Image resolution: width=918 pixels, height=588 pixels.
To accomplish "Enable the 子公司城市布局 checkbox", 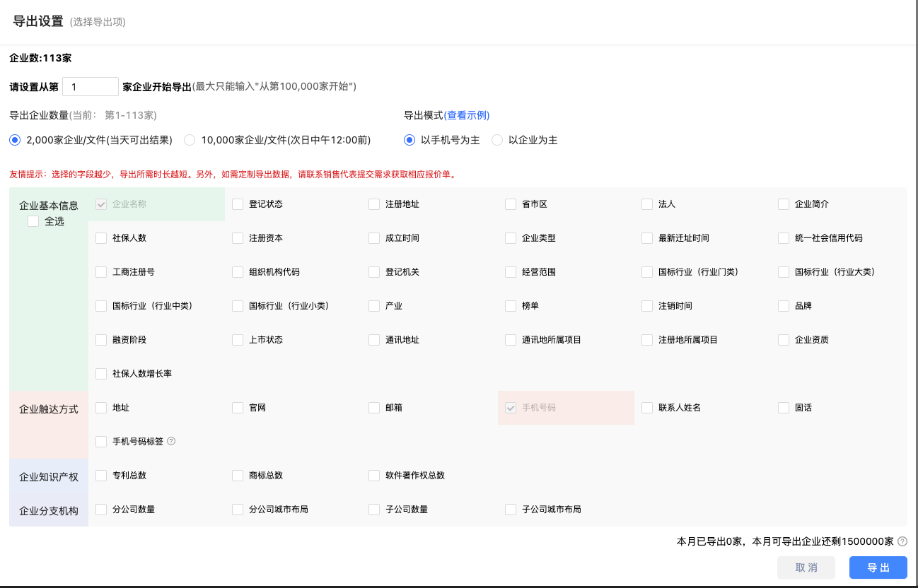I will 511,510.
